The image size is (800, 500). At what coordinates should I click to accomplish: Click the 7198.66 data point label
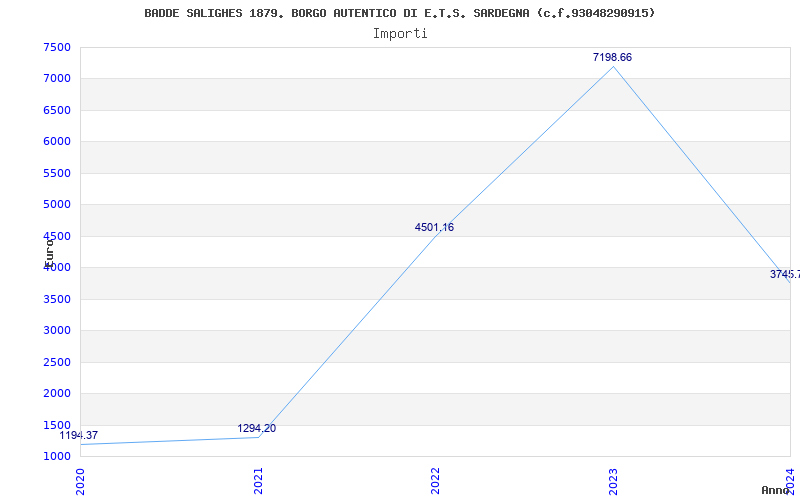612,57
